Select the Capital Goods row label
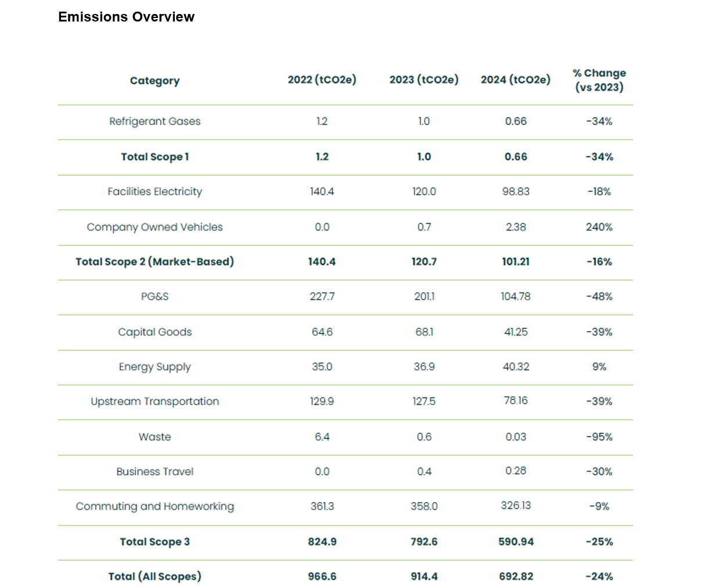The height and width of the screenshot is (588, 701). pos(154,332)
